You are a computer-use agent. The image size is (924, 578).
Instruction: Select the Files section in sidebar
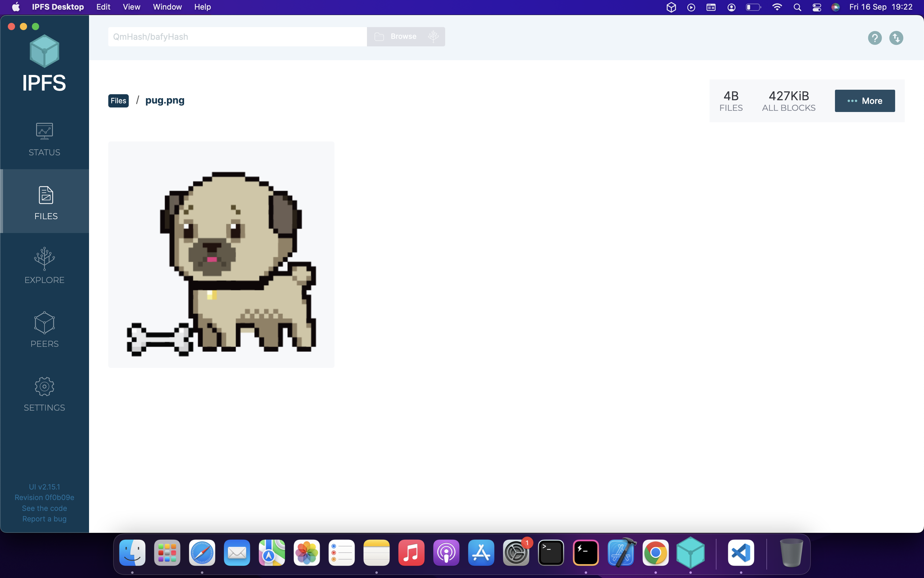(44, 201)
